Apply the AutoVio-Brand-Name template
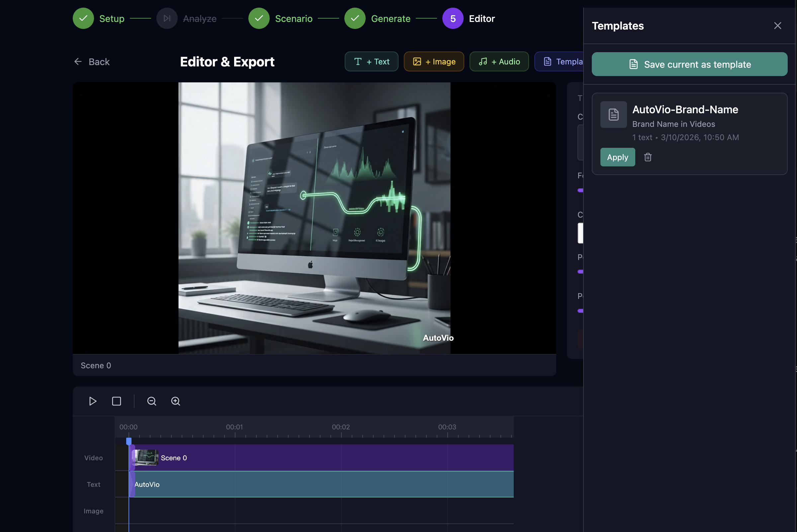 [617, 157]
